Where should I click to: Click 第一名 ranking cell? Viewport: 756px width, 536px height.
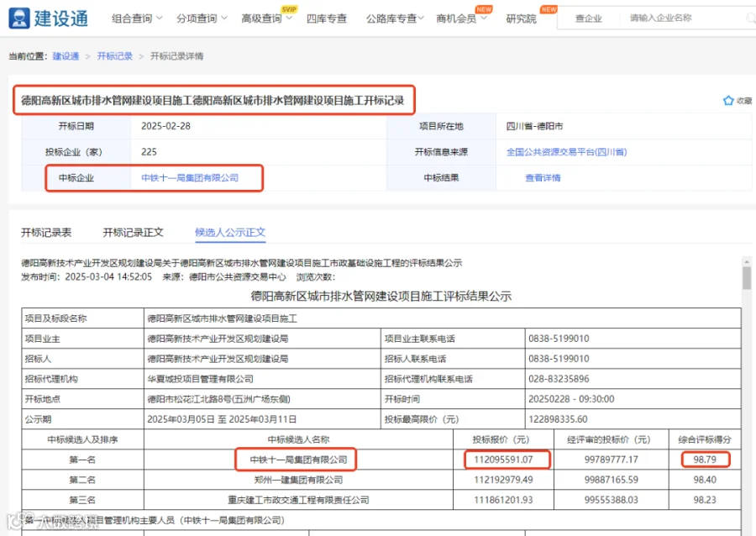(x=82, y=460)
